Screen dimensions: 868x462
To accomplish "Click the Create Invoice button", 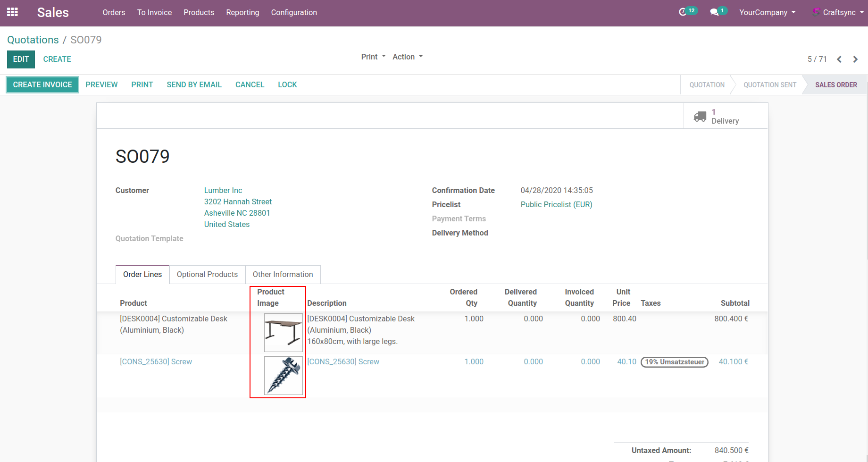I will point(42,85).
